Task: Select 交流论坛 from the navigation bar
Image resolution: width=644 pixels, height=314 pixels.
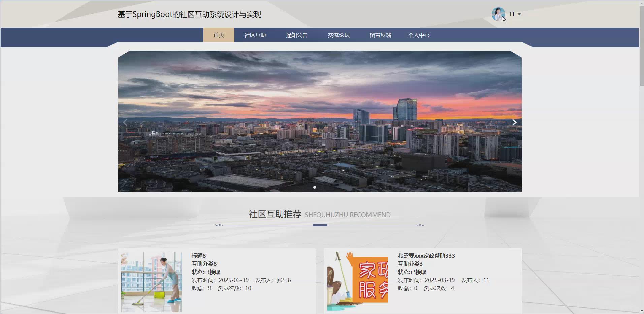Action: pyautogui.click(x=339, y=35)
